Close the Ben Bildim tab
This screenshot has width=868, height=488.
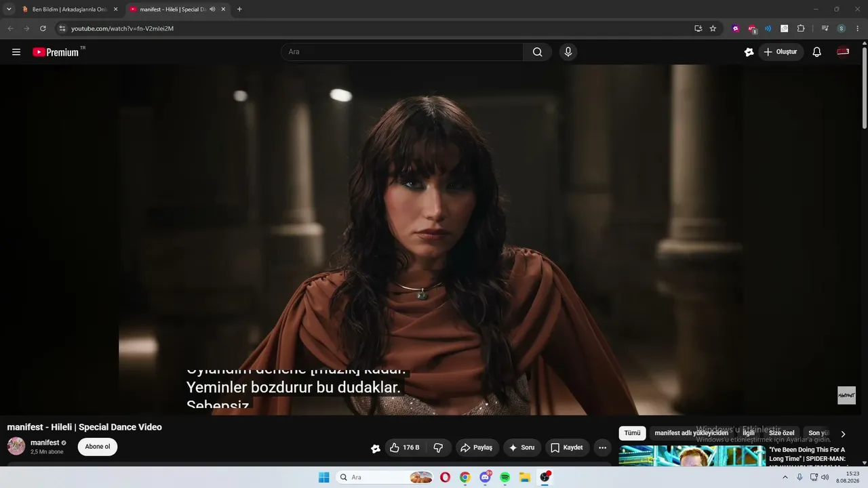pyautogui.click(x=115, y=9)
